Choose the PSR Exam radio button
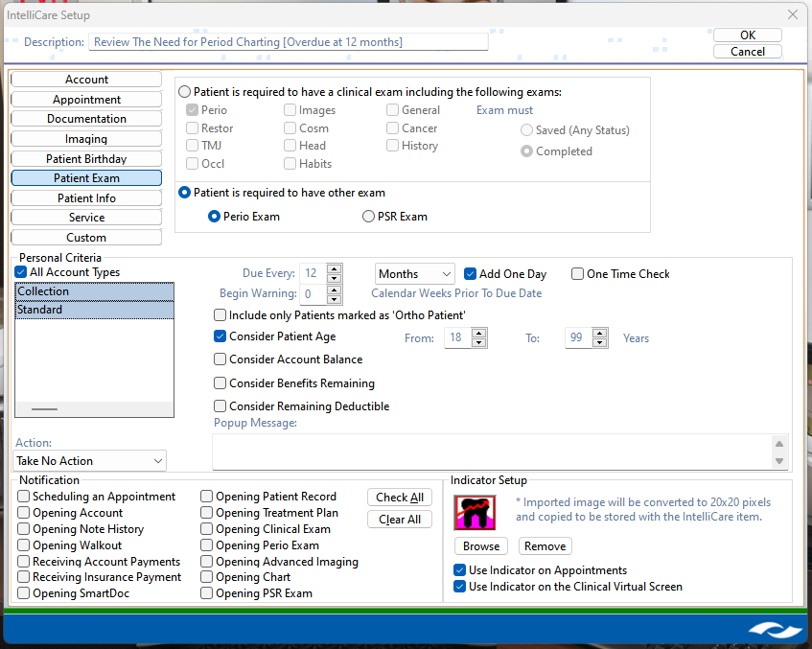 [368, 216]
